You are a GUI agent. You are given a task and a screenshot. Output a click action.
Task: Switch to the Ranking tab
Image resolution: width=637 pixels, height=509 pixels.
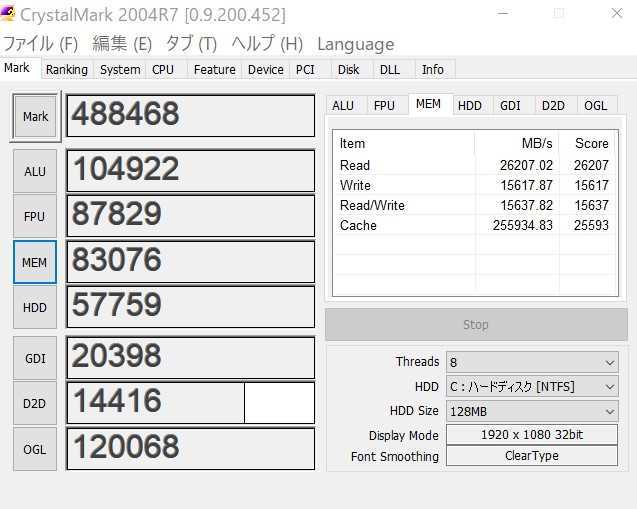point(67,69)
